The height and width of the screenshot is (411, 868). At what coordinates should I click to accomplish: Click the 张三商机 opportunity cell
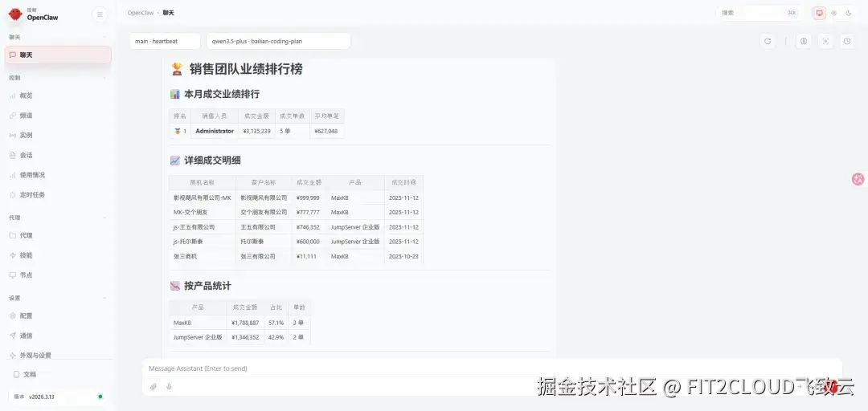tap(202, 257)
